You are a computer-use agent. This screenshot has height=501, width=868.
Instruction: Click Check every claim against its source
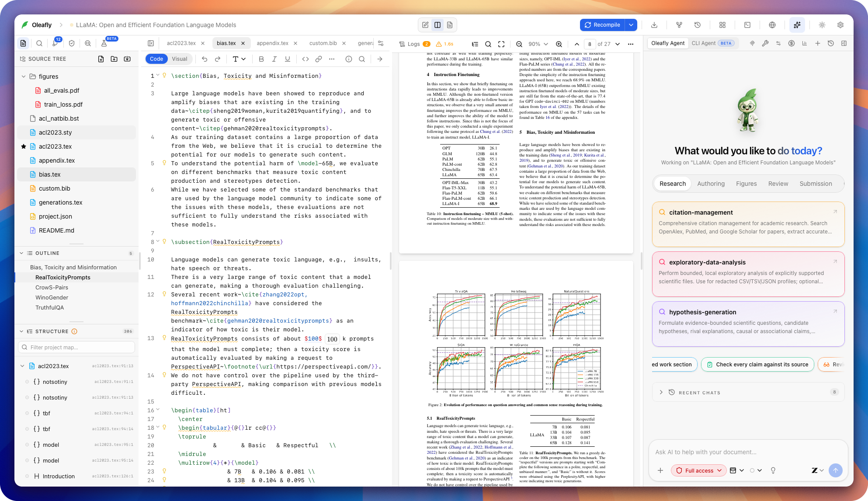point(757,364)
